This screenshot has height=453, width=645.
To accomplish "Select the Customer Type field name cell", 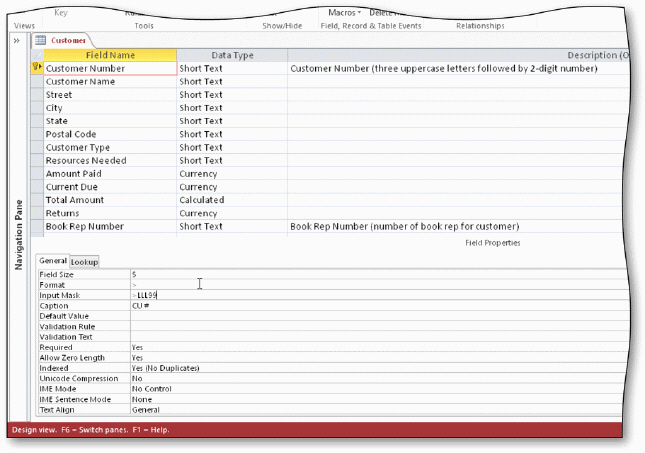I will coord(110,147).
